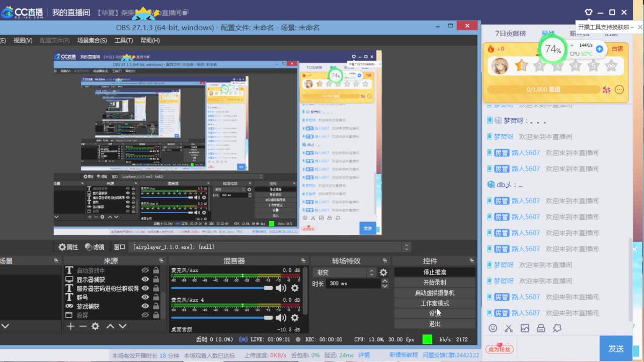The height and width of the screenshot is (362, 644).
Task: Open the OBS 视图 menu
Action: 23,40
